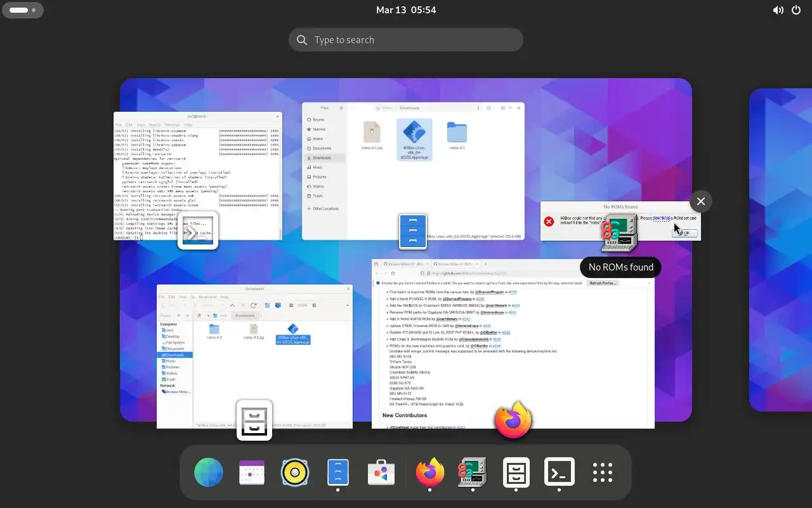Close the No ROMs found window in overview

pos(700,201)
